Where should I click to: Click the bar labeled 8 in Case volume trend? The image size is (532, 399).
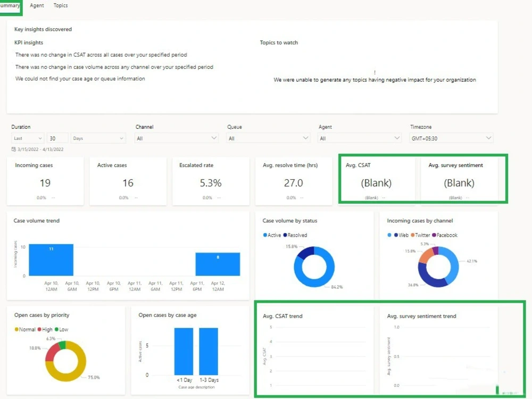[218, 264]
